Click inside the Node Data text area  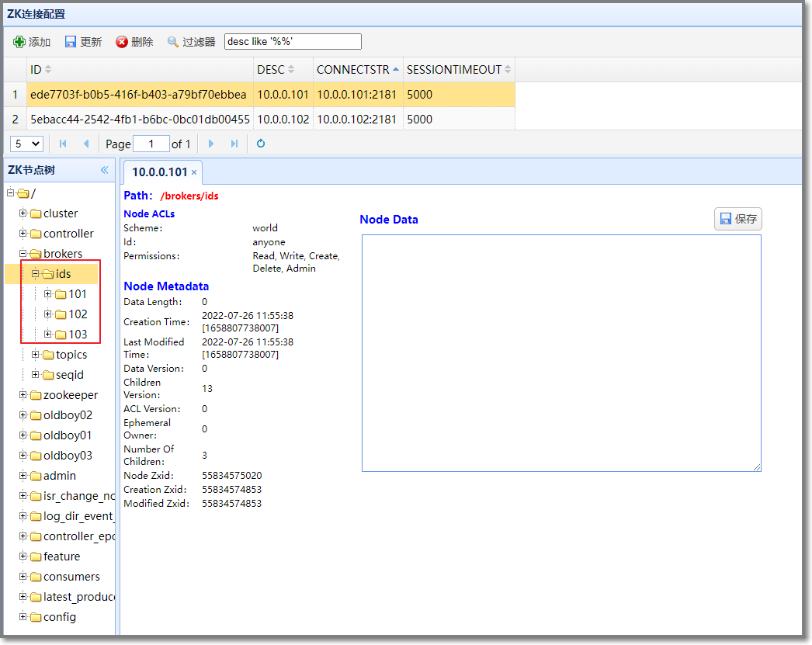(561, 352)
